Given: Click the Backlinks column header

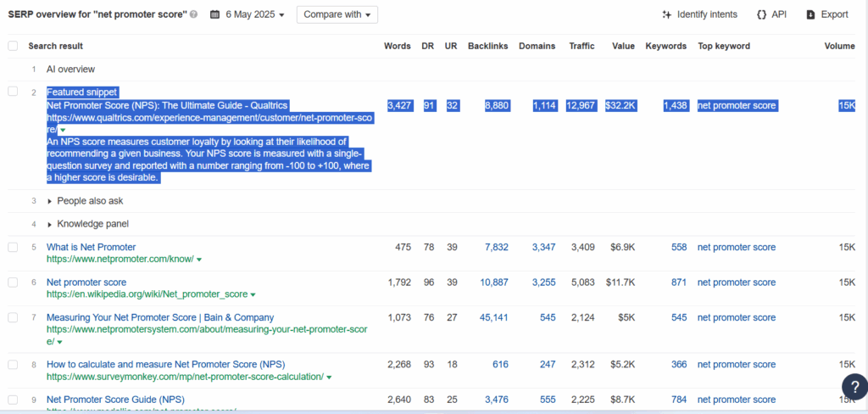Looking at the screenshot, I should point(487,46).
